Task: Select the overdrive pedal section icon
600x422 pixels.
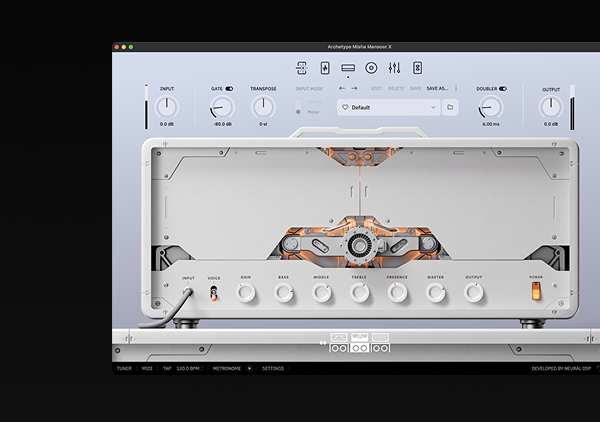Action: point(324,68)
